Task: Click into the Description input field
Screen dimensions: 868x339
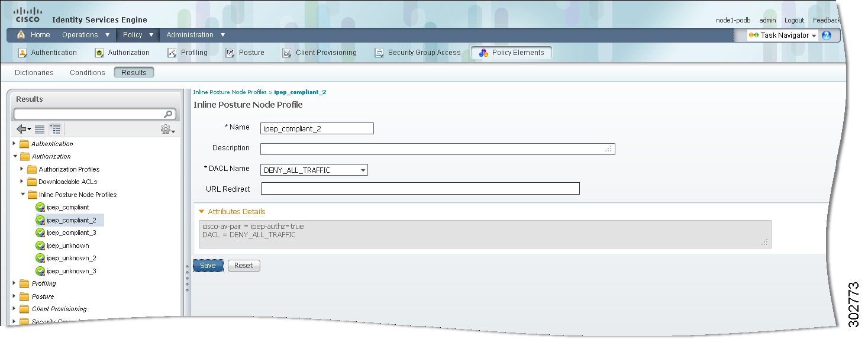Action: [x=438, y=149]
